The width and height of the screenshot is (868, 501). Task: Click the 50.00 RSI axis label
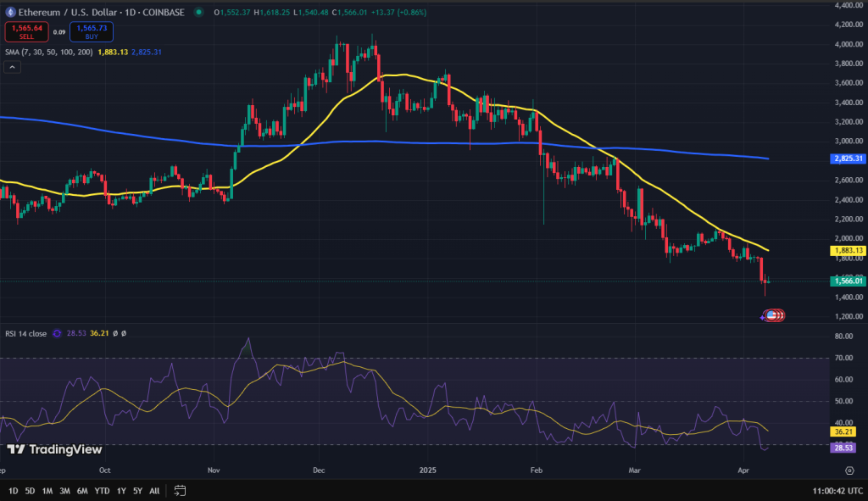pyautogui.click(x=843, y=401)
